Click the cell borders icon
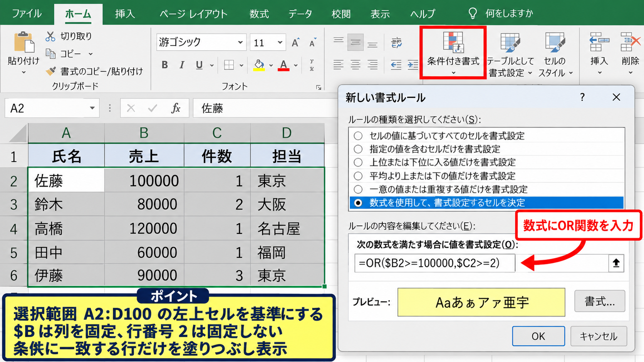 click(229, 65)
